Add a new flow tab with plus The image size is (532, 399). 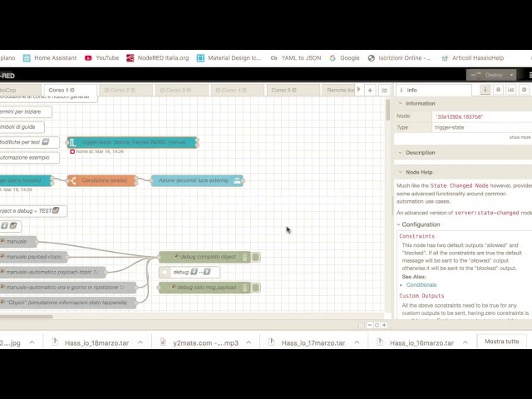coord(370,91)
